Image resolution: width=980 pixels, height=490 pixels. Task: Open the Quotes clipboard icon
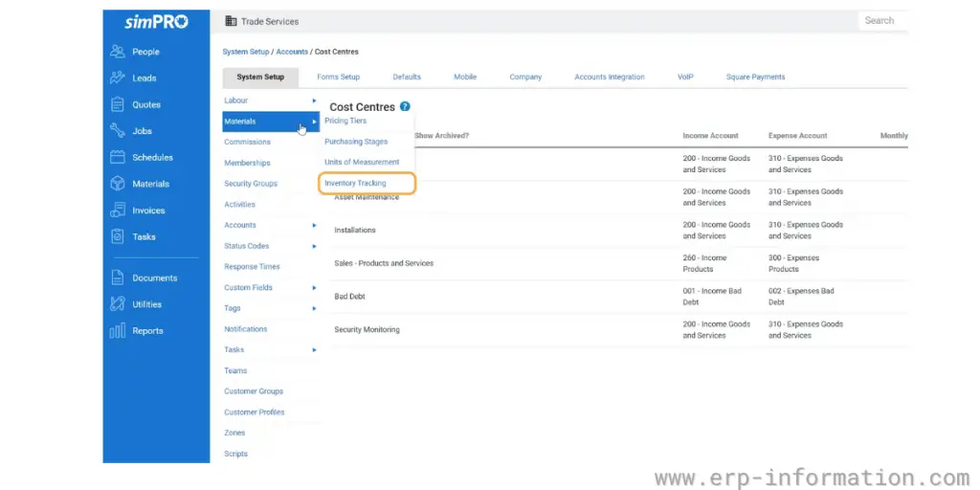coord(118,104)
